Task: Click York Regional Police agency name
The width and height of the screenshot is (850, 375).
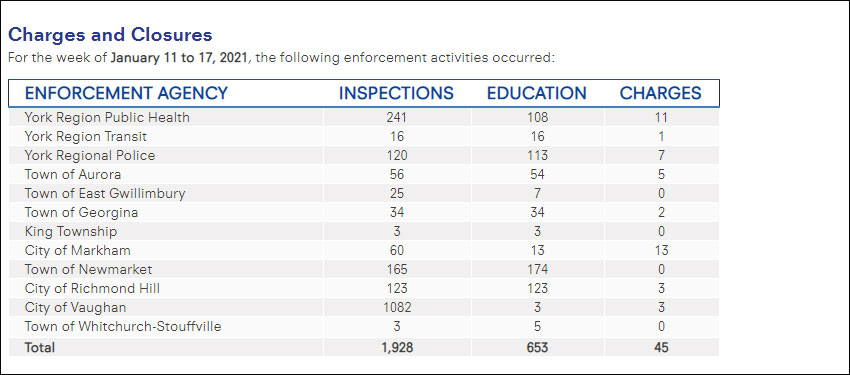Action: (x=90, y=156)
